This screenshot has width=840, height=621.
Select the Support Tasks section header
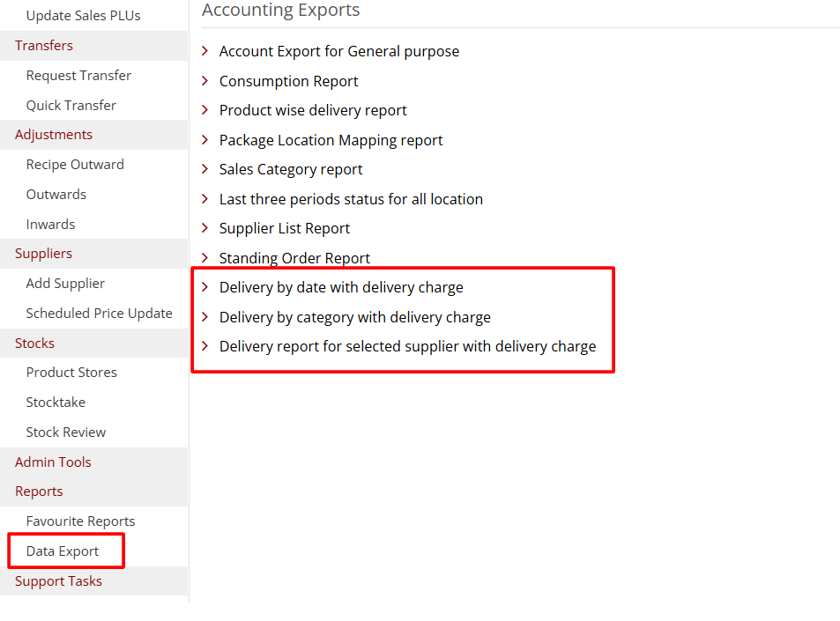(58, 581)
